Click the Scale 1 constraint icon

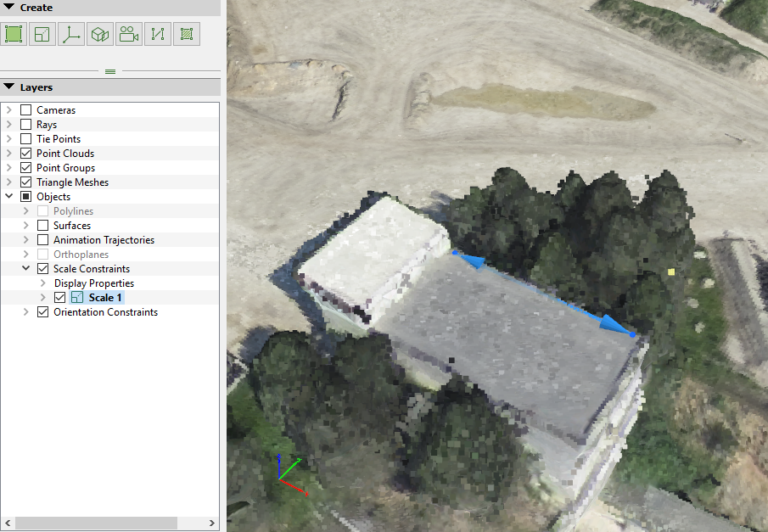(77, 298)
